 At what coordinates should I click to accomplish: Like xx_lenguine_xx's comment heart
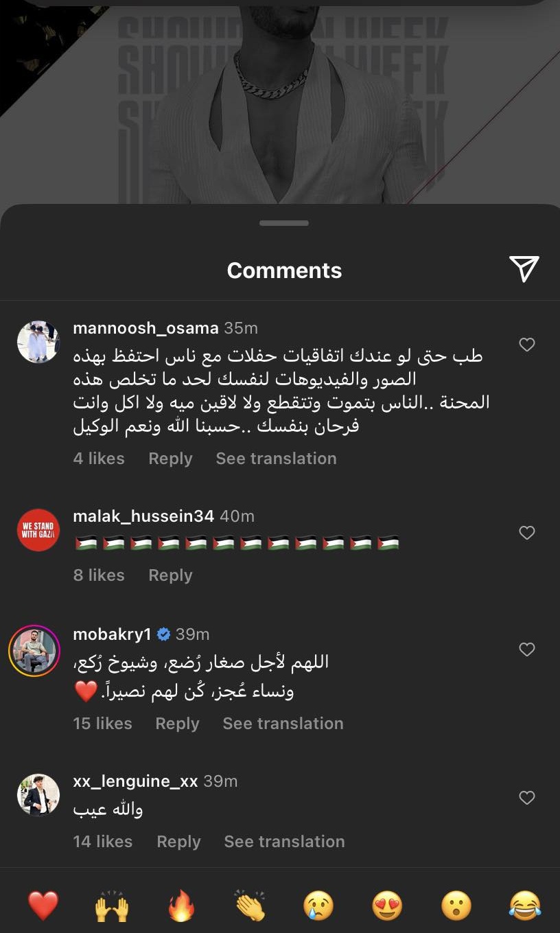(x=526, y=798)
